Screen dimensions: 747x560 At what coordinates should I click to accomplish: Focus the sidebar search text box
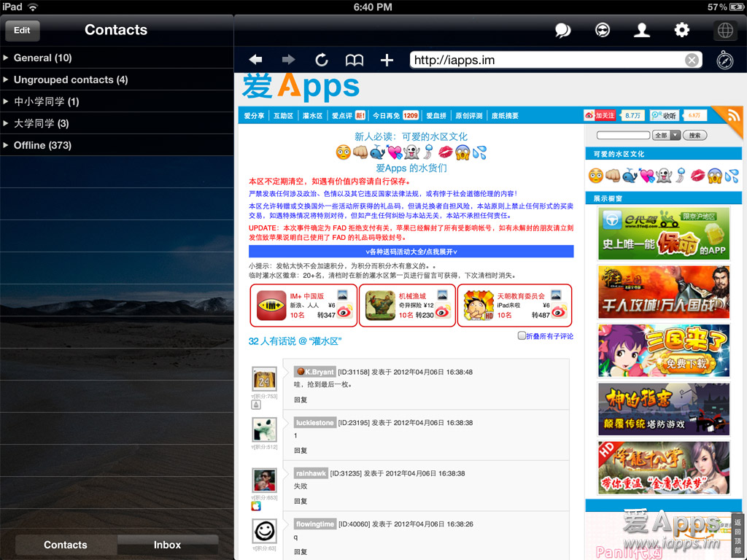pyautogui.click(x=623, y=135)
